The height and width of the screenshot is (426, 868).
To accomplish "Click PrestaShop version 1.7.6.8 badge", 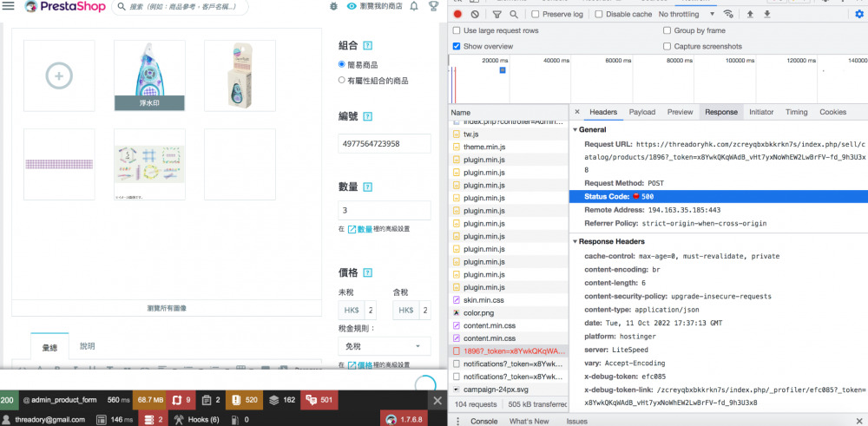I will (405, 419).
